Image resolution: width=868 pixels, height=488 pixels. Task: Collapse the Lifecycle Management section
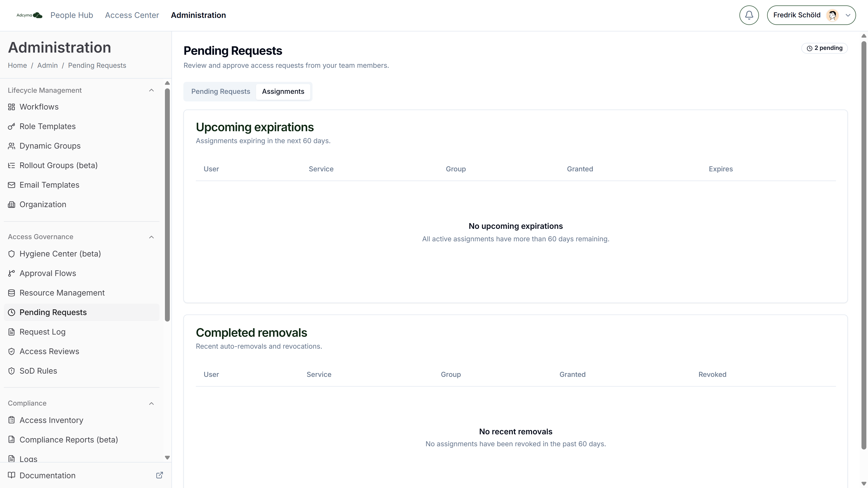[151, 90]
